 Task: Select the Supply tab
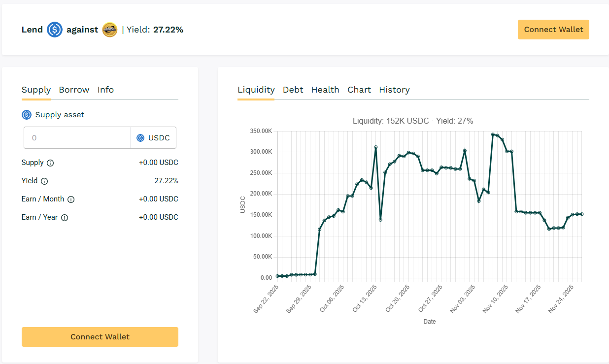(x=36, y=90)
